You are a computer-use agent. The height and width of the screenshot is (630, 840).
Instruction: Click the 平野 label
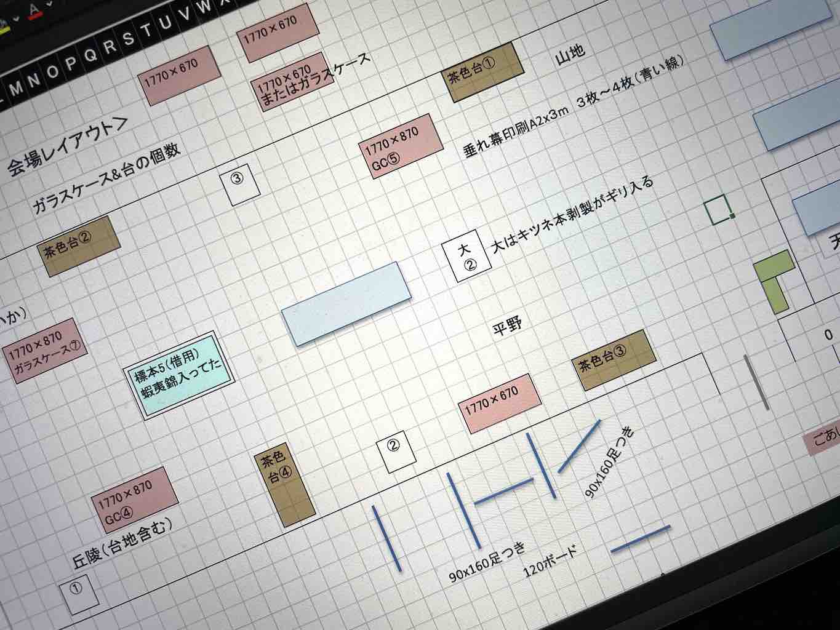[508, 326]
